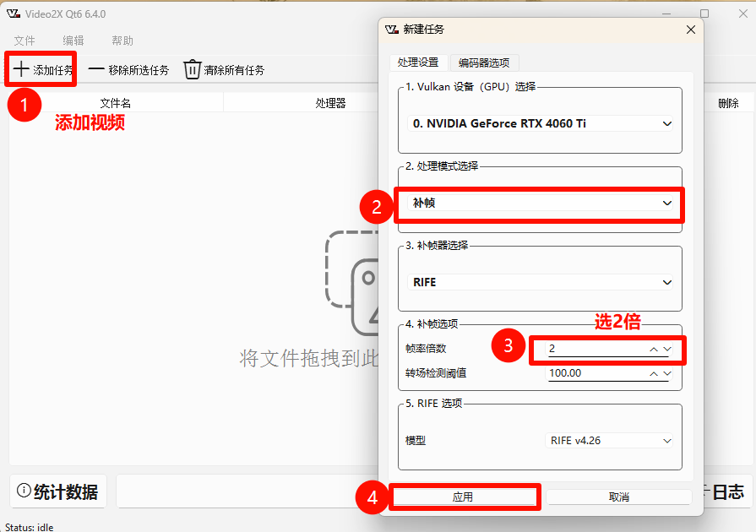Increase the 转场检测阈值 with up arrow
756x532 pixels.
tap(654, 373)
